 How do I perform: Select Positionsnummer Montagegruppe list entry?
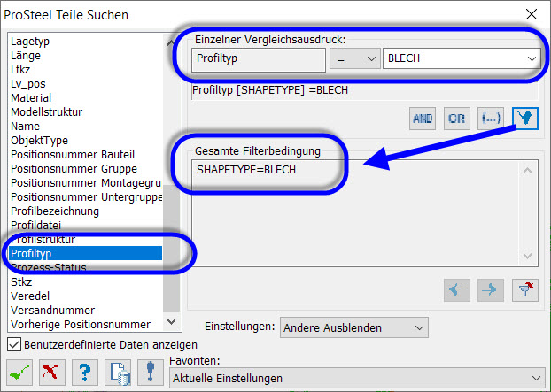(x=86, y=183)
